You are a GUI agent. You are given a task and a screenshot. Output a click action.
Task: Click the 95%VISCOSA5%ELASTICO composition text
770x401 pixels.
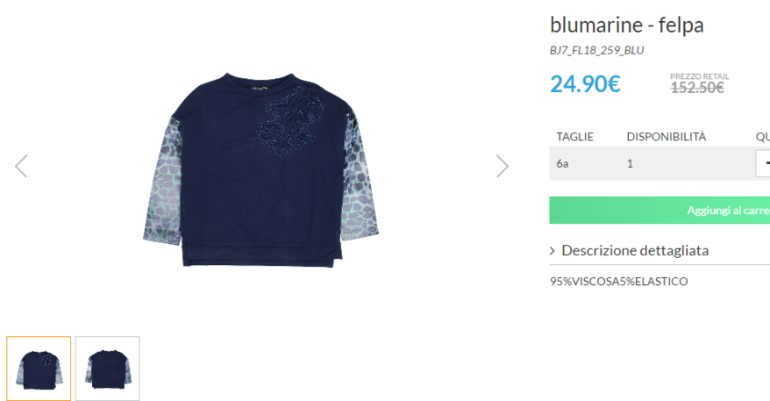[x=619, y=281]
